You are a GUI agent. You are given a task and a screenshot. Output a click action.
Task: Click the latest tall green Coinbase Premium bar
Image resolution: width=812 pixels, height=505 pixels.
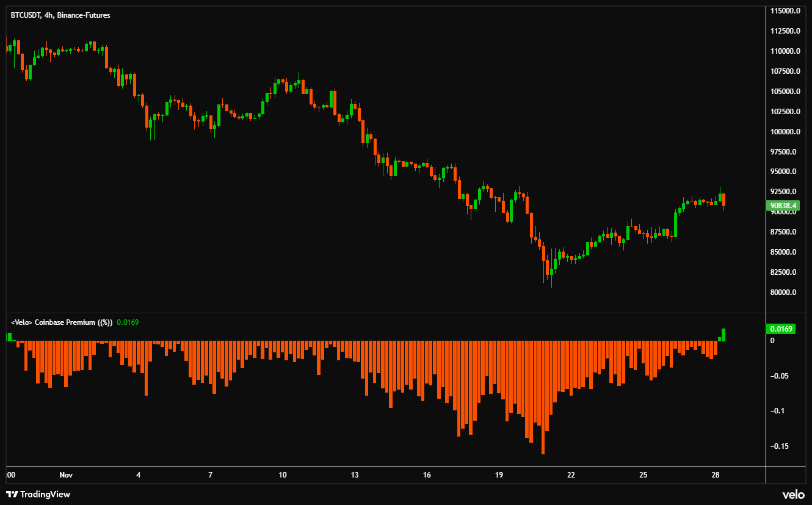(x=723, y=335)
